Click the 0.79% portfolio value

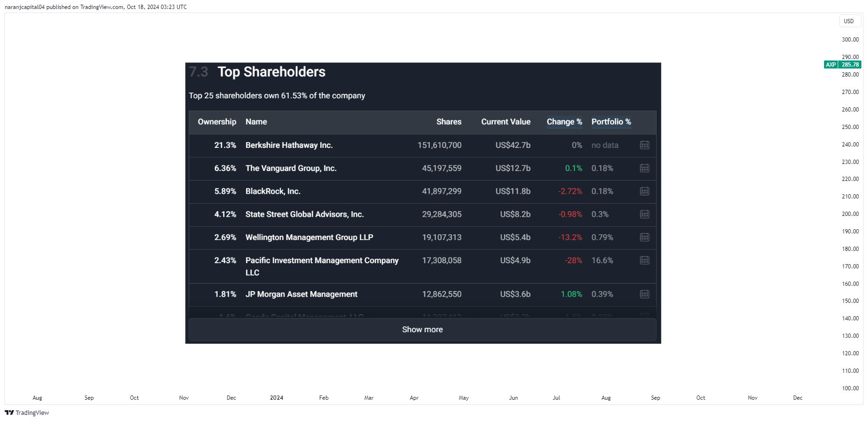click(602, 237)
